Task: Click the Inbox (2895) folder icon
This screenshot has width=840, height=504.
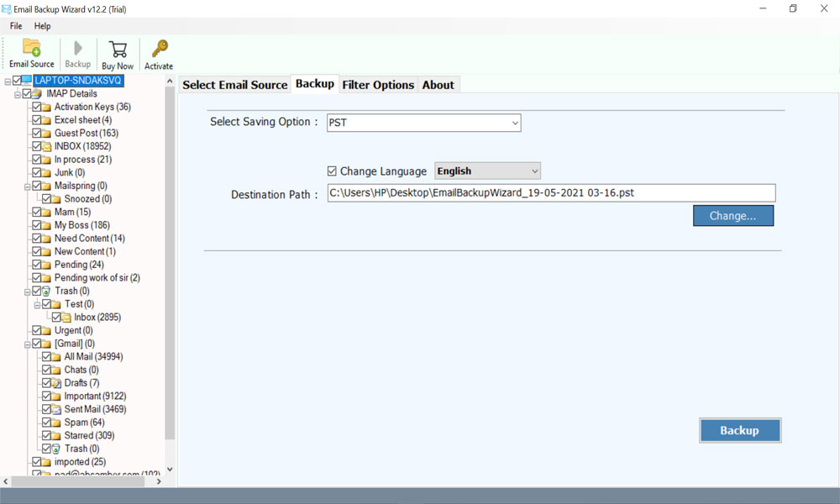Action: pyautogui.click(x=66, y=317)
